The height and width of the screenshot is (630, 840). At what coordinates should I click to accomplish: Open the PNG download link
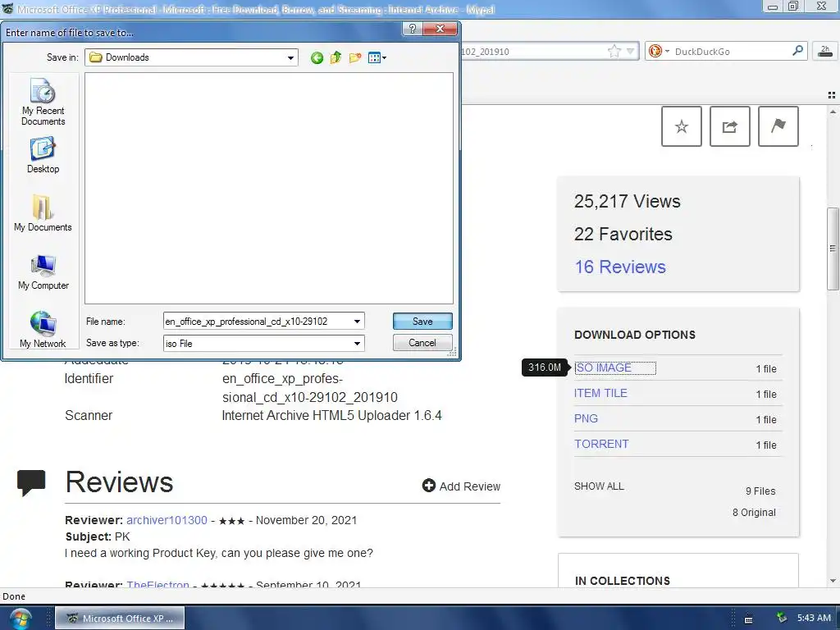586,418
